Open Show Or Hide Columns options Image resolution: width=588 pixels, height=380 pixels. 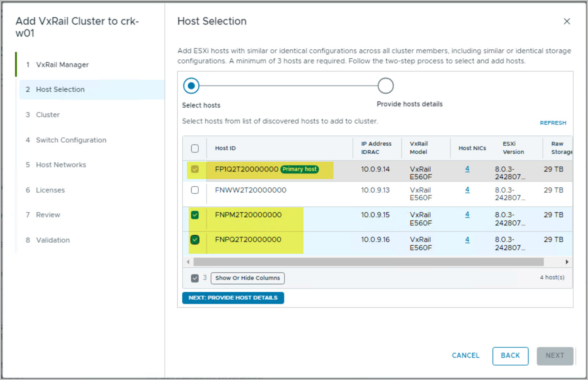click(x=247, y=278)
